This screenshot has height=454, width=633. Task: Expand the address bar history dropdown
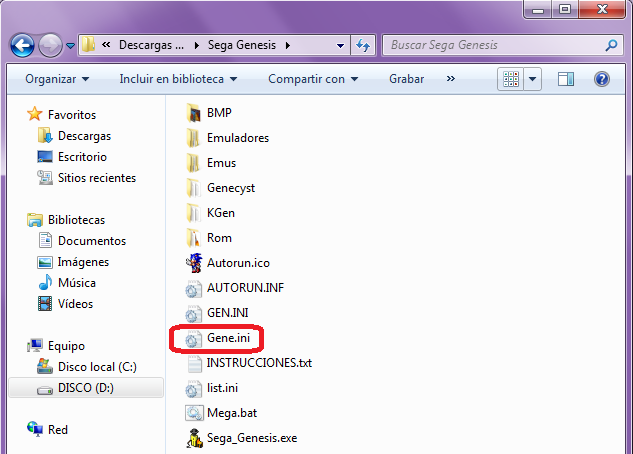tap(340, 46)
